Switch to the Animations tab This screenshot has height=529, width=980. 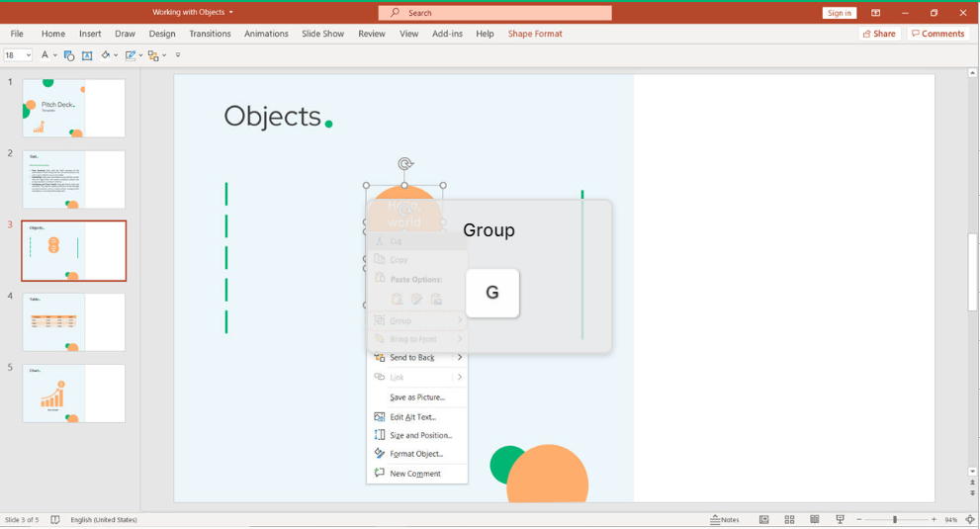pyautogui.click(x=266, y=34)
